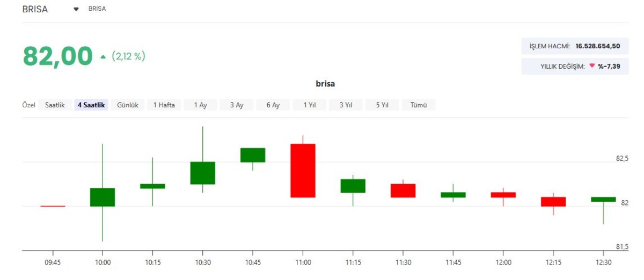Image resolution: width=644 pixels, height=280 pixels.
Task: Click the Yıllık Değişim info box
Action: click(575, 66)
